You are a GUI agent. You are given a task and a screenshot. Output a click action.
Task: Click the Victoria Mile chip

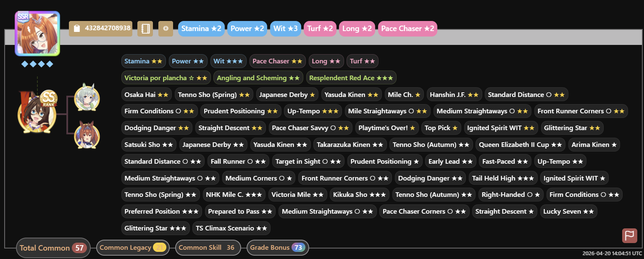tap(297, 194)
